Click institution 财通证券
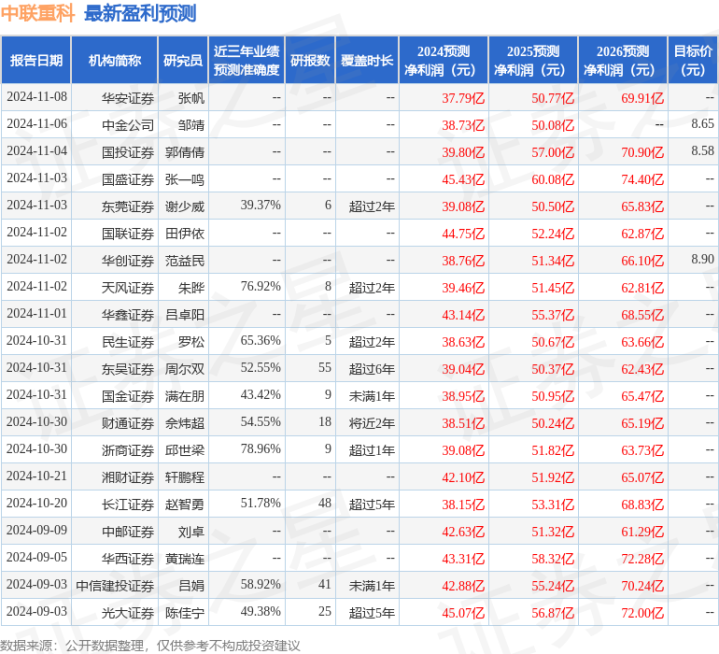The image size is (719, 654). click(127, 423)
